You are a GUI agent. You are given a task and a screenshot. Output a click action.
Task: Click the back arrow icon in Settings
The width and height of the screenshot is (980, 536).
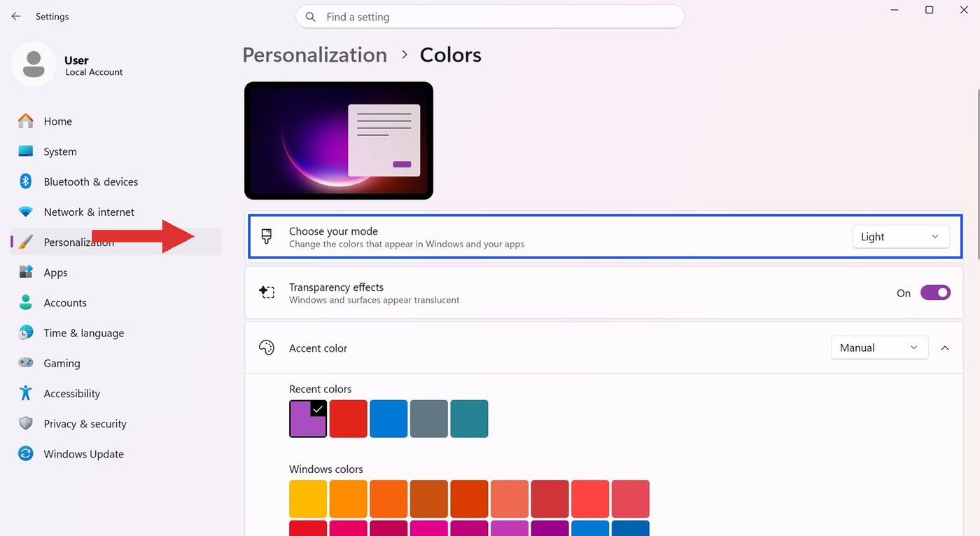click(15, 16)
